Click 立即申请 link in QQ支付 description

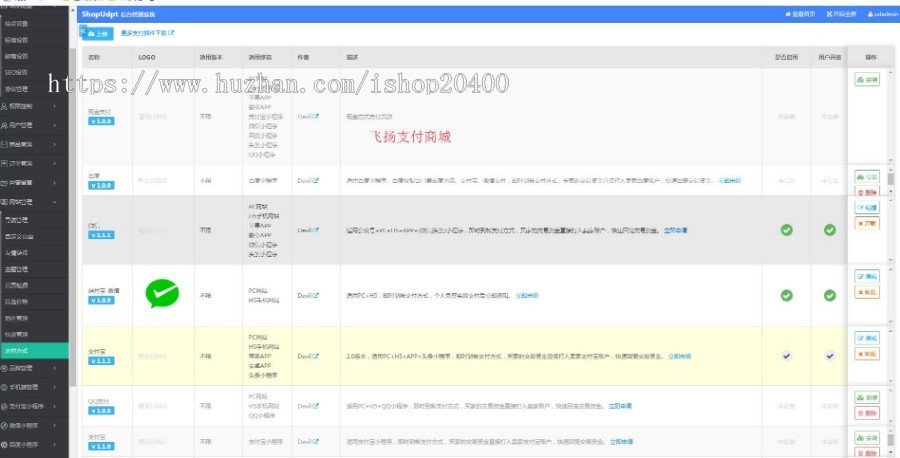pos(620,406)
